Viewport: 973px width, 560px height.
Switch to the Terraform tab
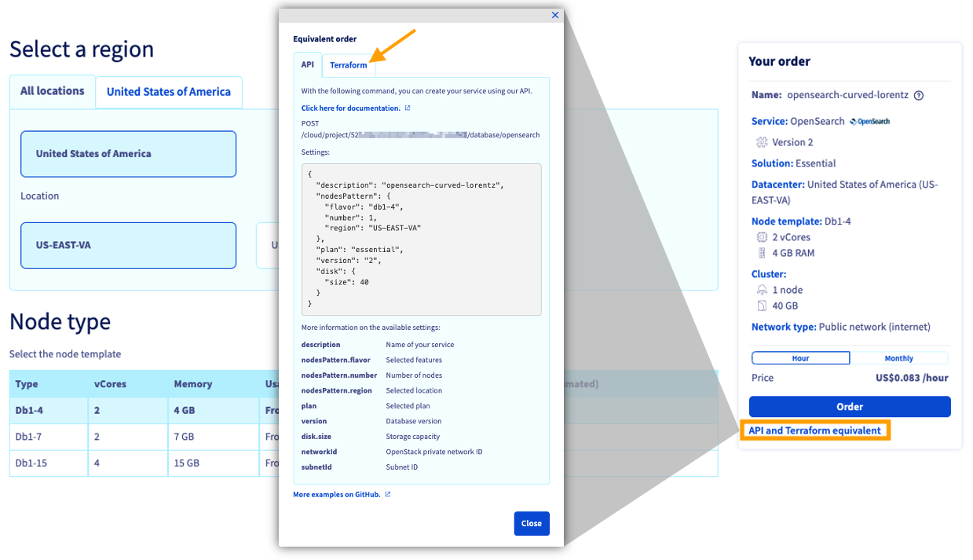point(349,65)
